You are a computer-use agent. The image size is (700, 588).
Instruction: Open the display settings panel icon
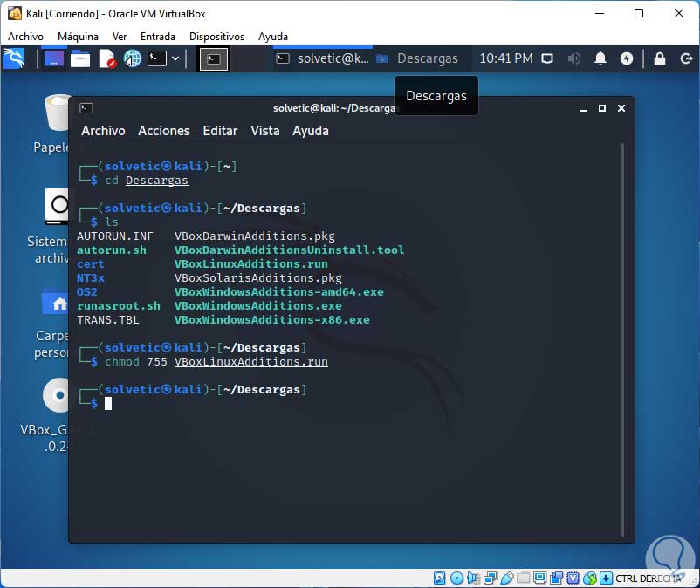click(x=547, y=58)
